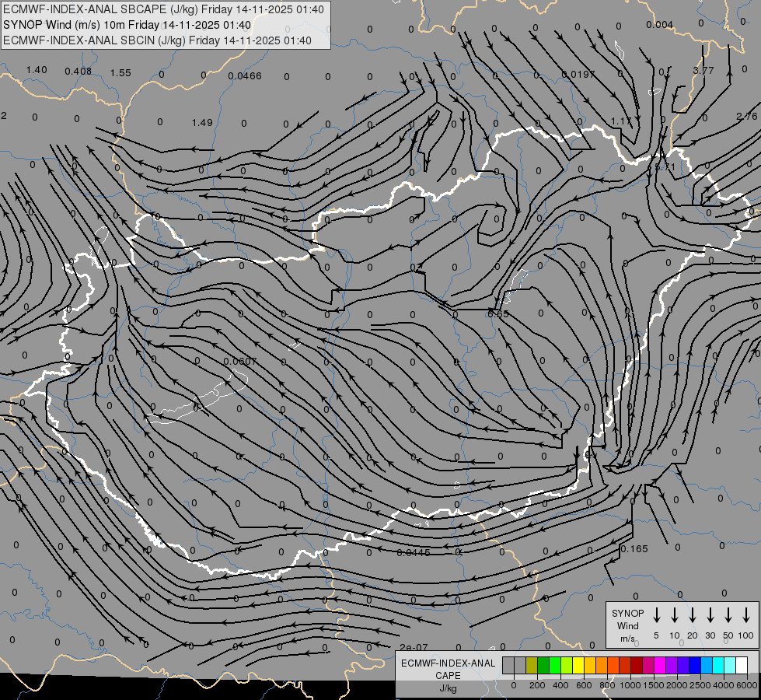Click the SBCAPE title line in header
The image size is (761, 700).
click(163, 9)
